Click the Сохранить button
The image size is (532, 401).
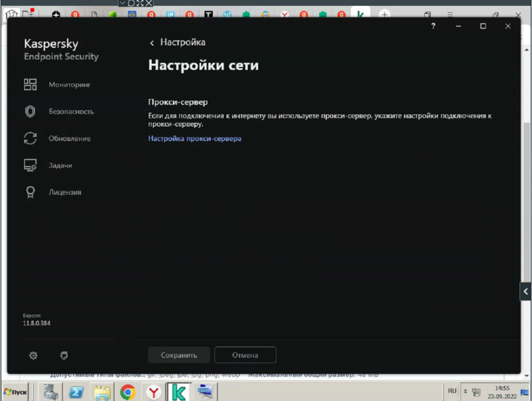pos(179,355)
